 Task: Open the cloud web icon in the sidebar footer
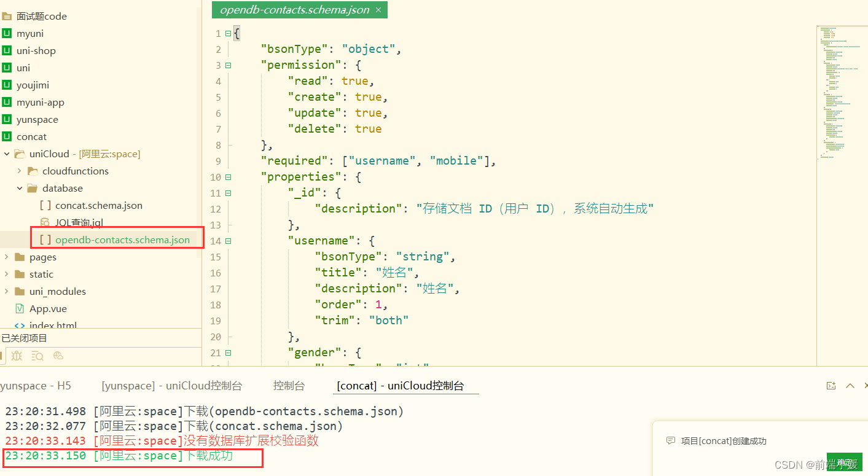[x=58, y=356]
